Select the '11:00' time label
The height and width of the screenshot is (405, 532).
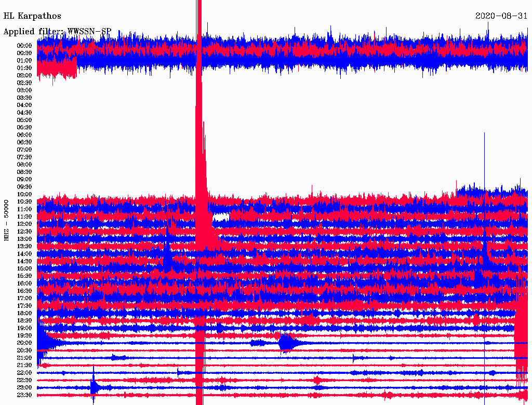(24, 209)
